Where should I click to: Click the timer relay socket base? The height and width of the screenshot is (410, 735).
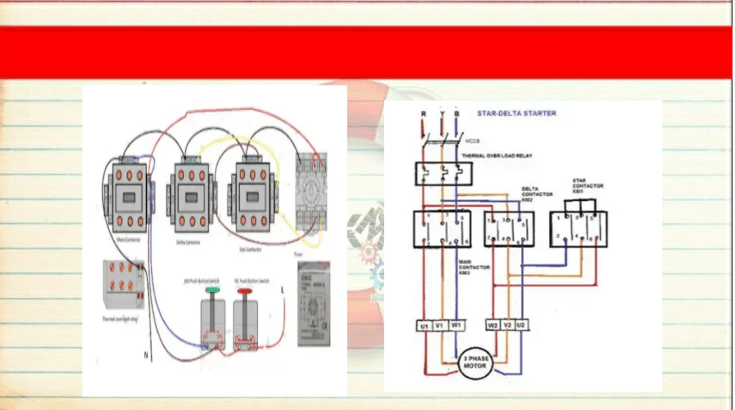pos(311,192)
